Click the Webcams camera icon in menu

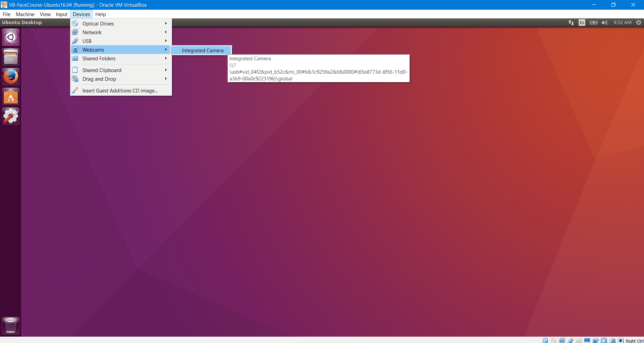click(x=75, y=50)
